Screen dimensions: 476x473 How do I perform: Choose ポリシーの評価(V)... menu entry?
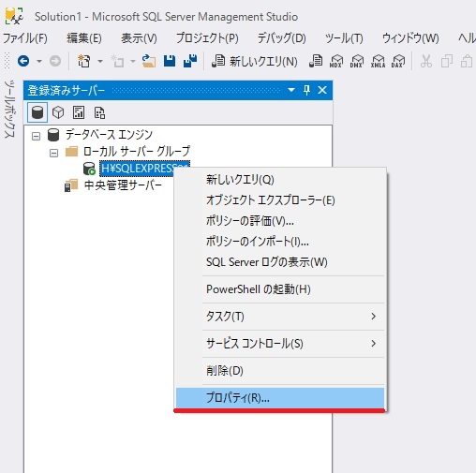point(280,221)
